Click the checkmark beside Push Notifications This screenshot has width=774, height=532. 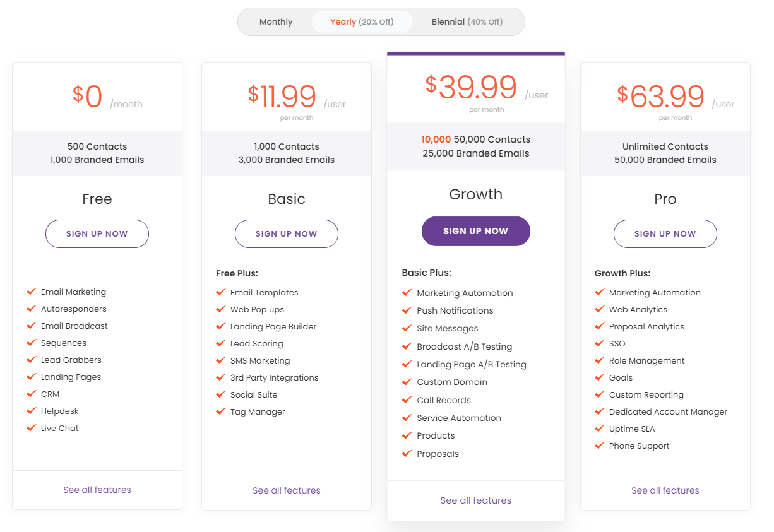[x=407, y=310]
